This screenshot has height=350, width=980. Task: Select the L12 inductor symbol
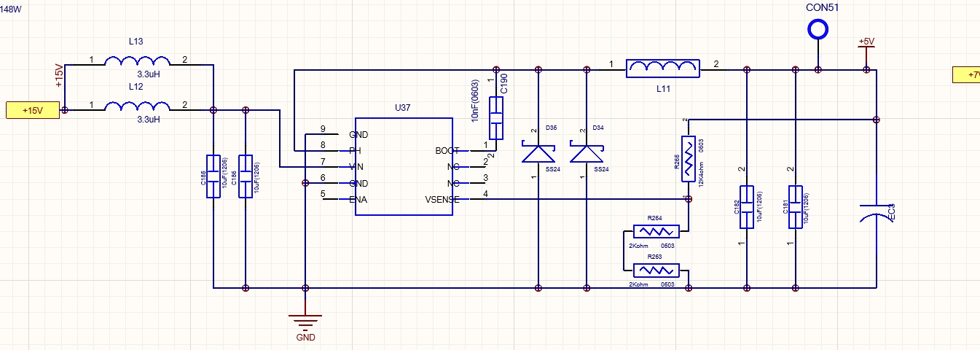pos(136,106)
